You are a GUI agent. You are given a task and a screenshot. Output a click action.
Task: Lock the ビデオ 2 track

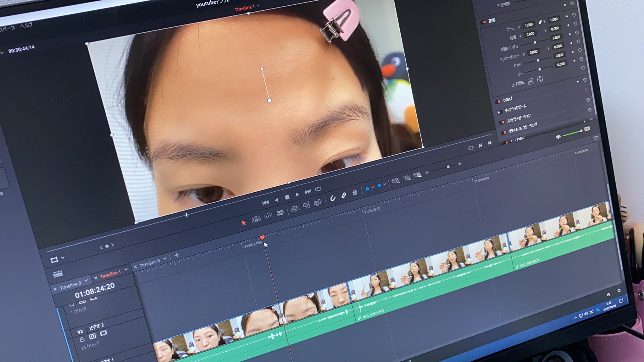[x=82, y=339]
